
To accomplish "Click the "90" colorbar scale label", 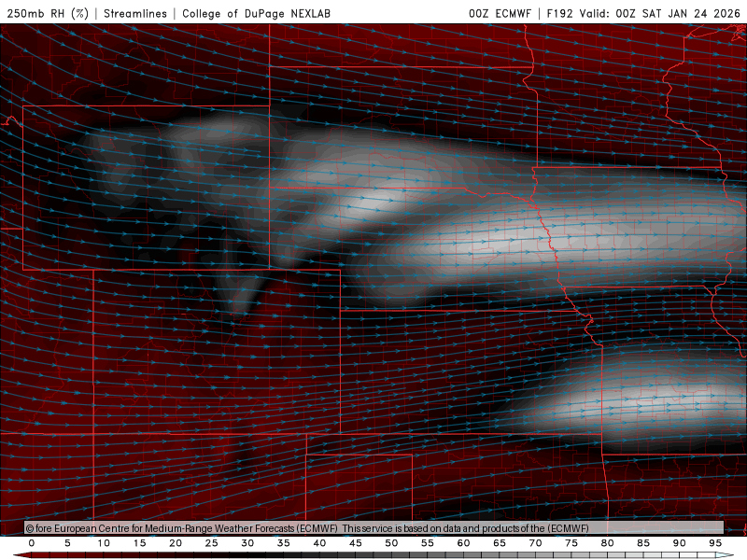I will click(680, 543).
